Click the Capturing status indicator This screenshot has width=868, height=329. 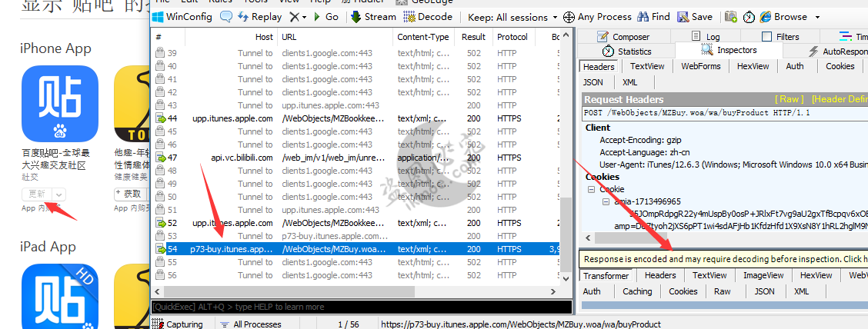[179, 324]
